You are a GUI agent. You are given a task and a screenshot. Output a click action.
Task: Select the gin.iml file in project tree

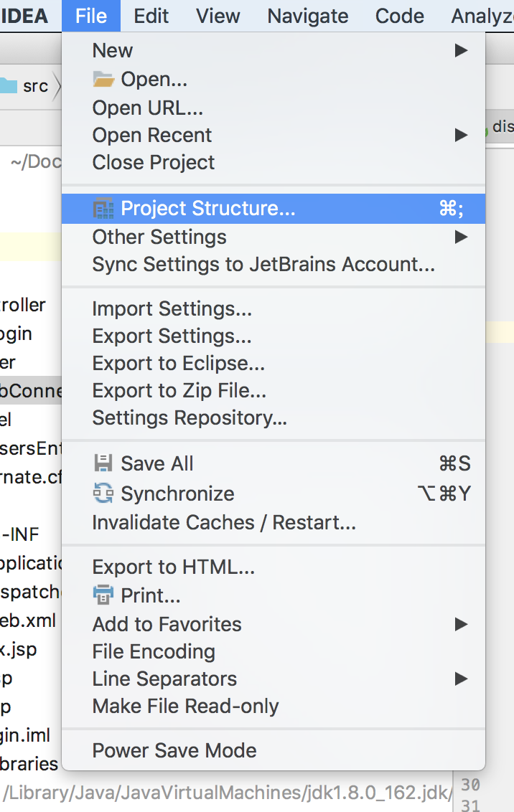coord(25,735)
